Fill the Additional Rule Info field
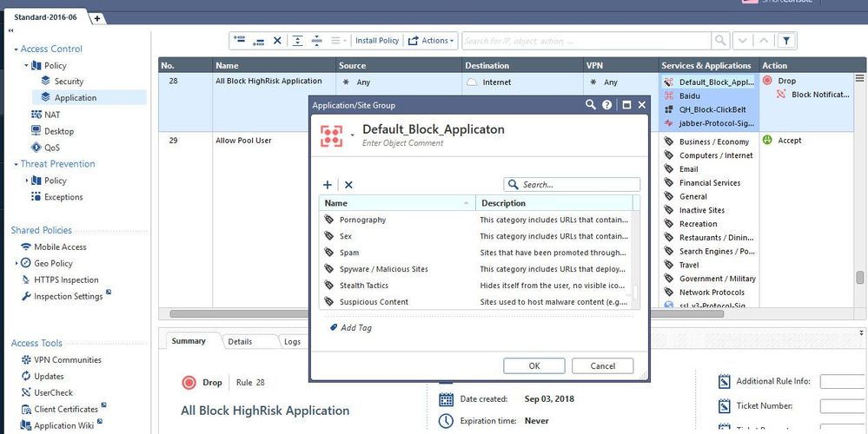 [845, 381]
